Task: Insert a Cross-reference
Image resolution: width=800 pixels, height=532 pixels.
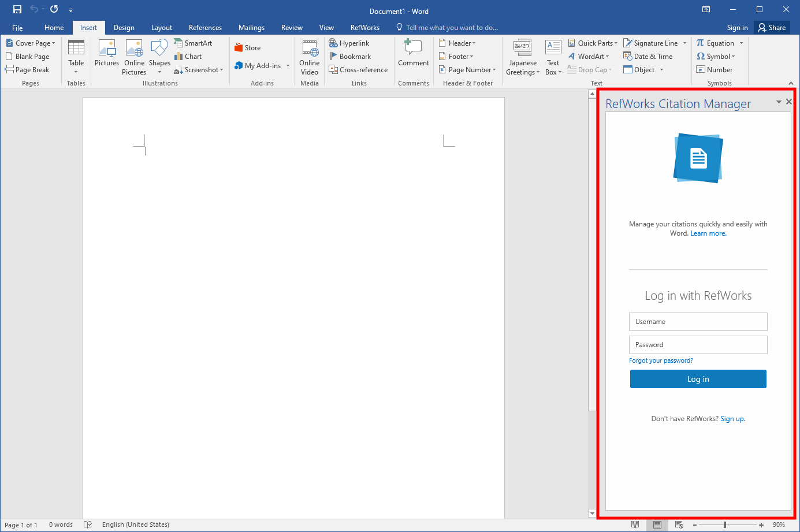Action: coord(358,70)
